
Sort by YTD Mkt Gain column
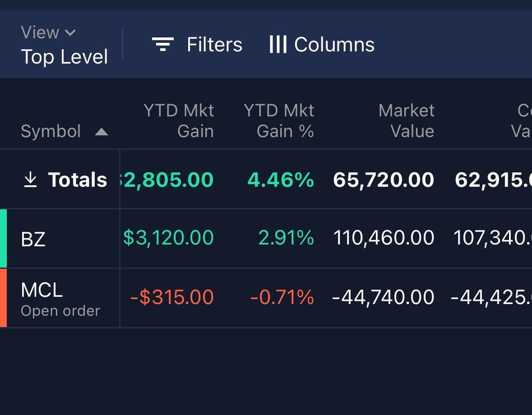(179, 121)
